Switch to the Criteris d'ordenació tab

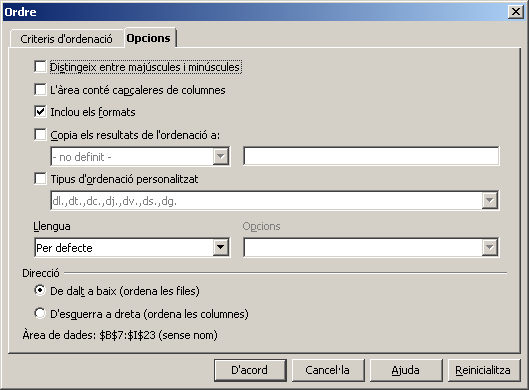click(x=66, y=39)
